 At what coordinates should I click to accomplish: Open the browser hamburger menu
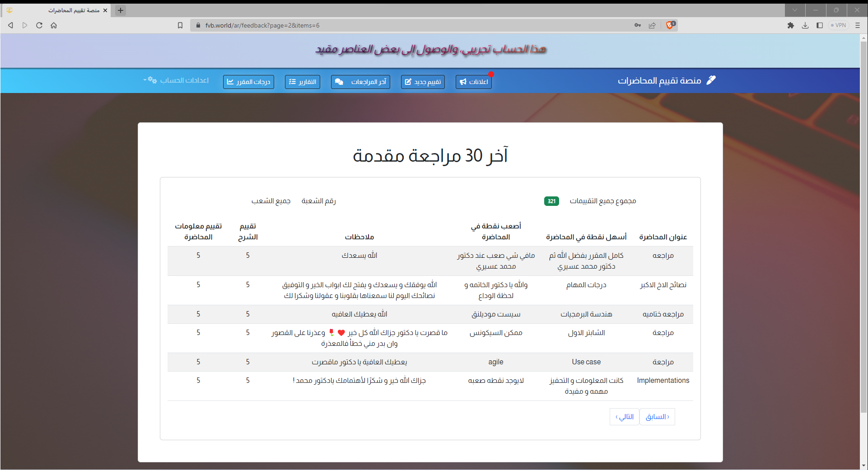pyautogui.click(x=858, y=25)
